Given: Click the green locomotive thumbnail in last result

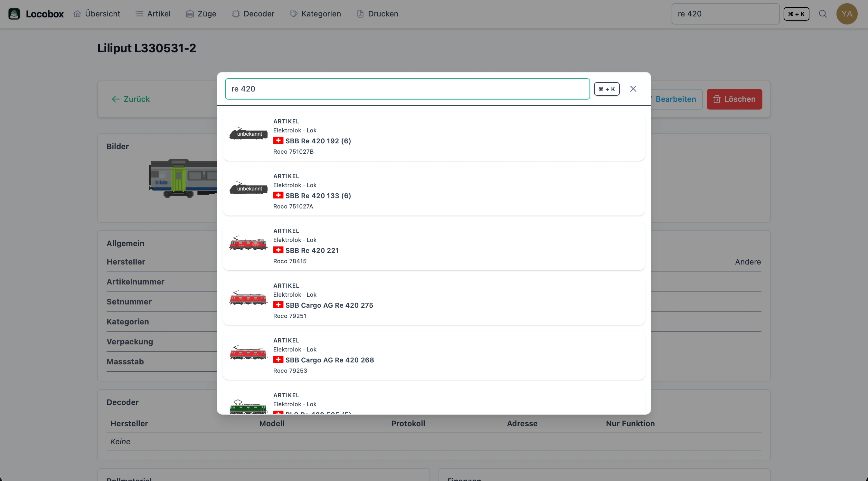Looking at the screenshot, I should pos(248,407).
